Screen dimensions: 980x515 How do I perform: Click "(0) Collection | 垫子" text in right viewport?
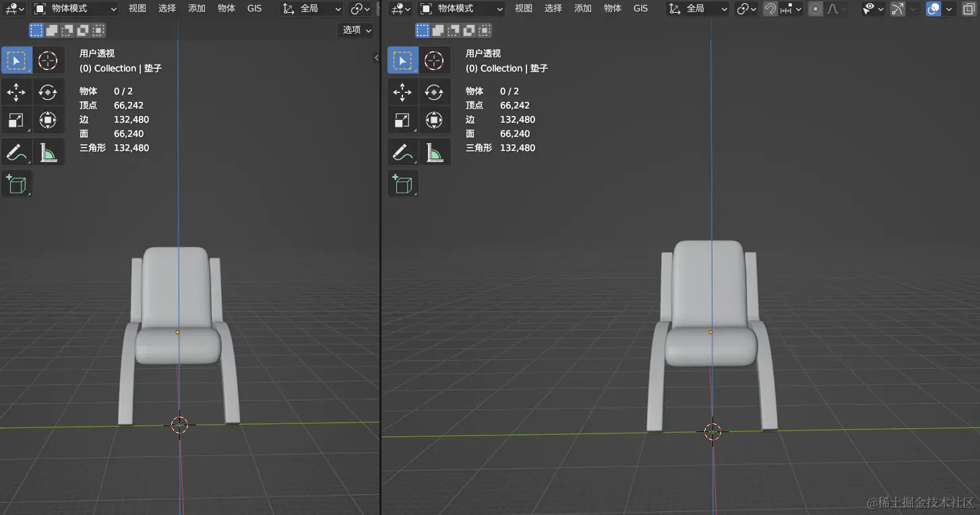pos(507,68)
